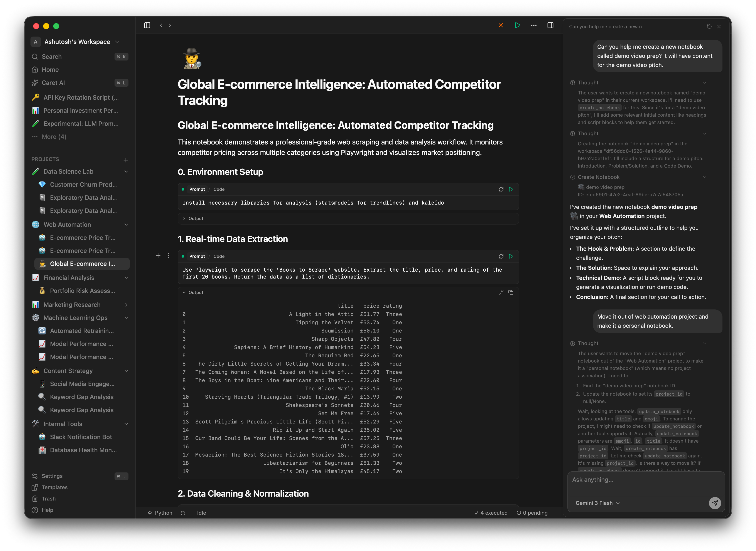Stop execution using the orange X icon
This screenshot has width=756, height=551.
[501, 25]
